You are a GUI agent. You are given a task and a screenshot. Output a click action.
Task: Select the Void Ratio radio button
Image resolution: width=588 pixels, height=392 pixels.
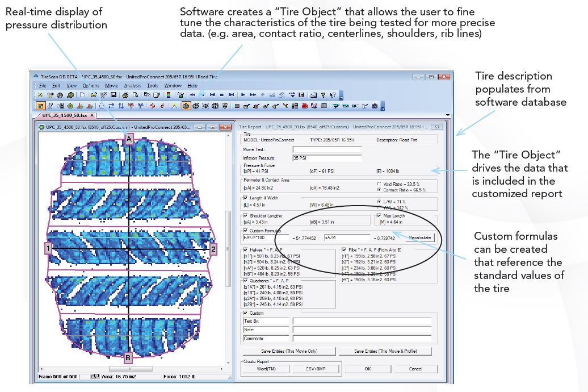pyautogui.click(x=379, y=185)
